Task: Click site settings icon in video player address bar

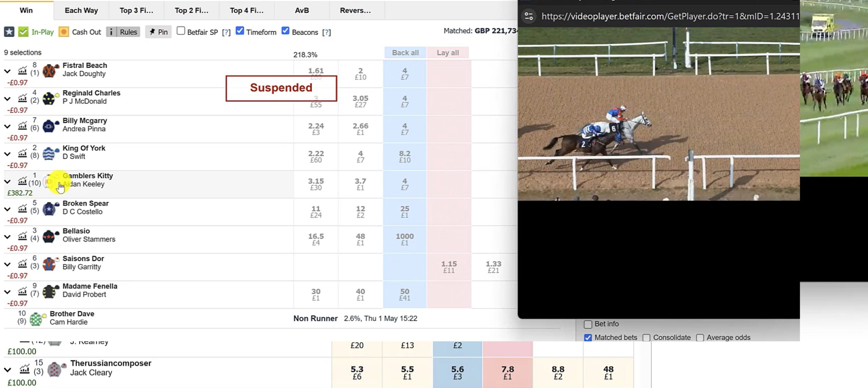Action: pos(529,16)
